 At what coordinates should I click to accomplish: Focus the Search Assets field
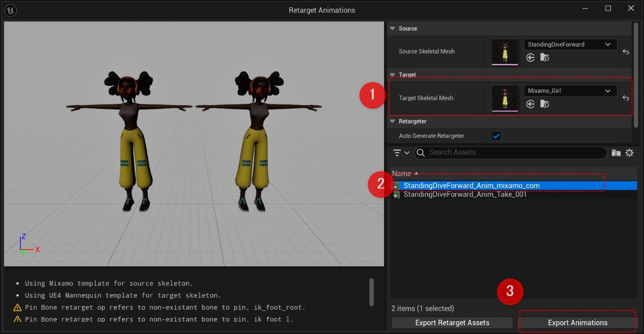pos(511,153)
